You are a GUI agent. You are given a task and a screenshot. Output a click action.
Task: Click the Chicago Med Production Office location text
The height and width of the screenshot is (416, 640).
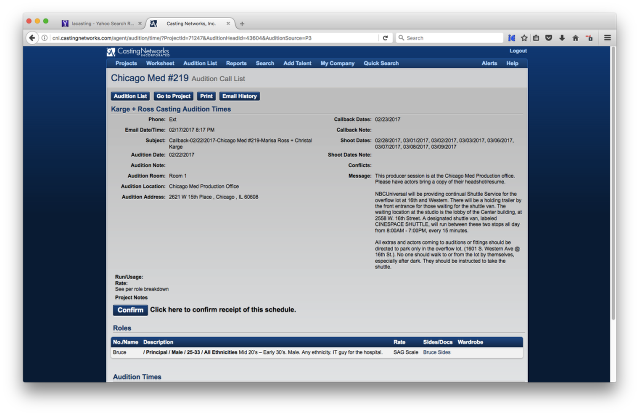204,187
